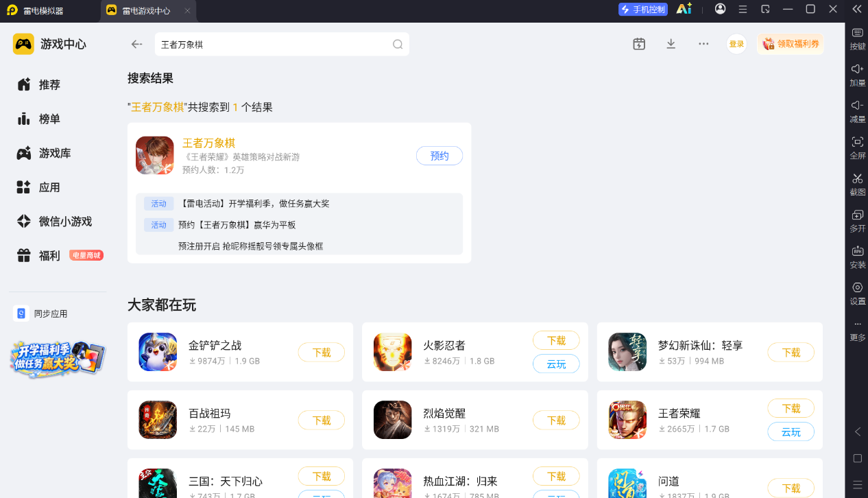
Task: Open the three-dots more options icon
Action: [703, 44]
